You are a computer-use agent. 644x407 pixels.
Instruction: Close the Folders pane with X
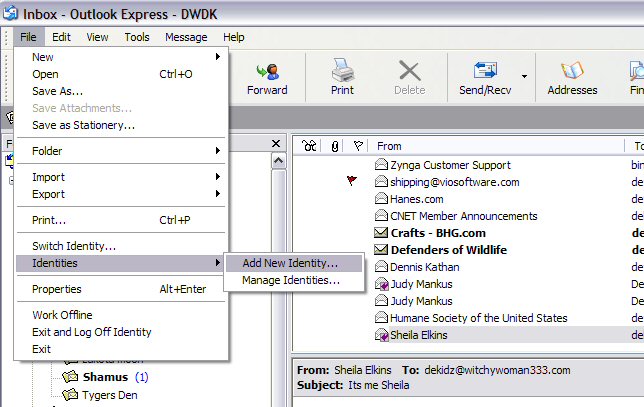coord(276,144)
